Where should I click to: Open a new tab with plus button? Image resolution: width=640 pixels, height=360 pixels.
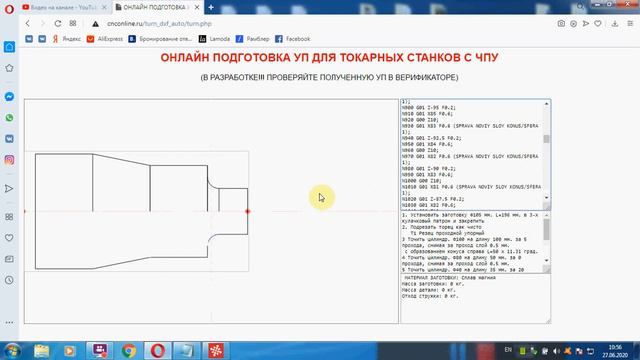(x=211, y=7)
